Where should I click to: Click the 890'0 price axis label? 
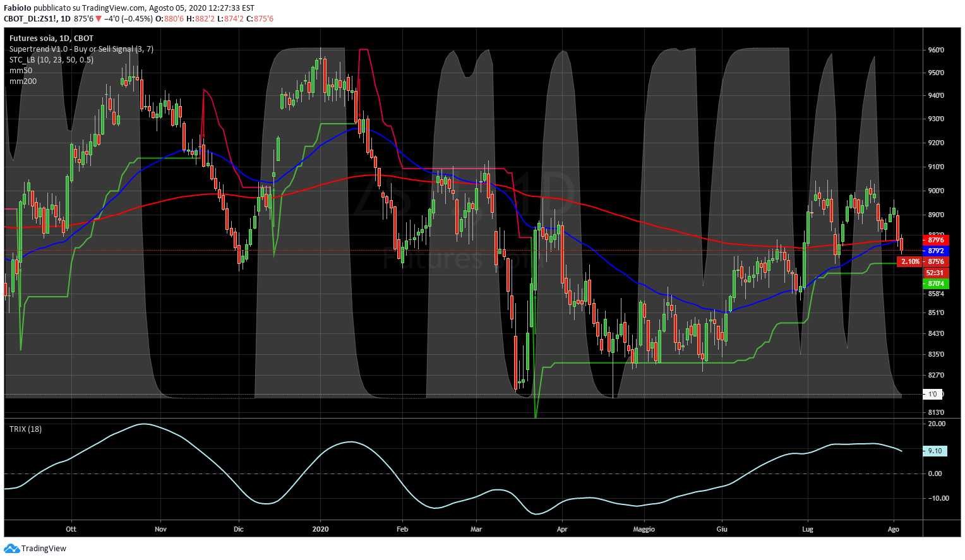coord(936,216)
